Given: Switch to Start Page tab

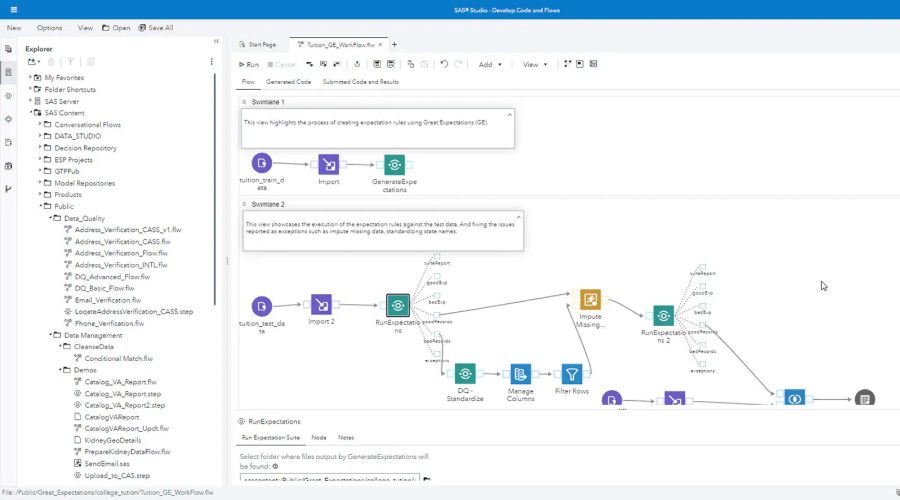Looking at the screenshot, I should pos(258,44).
